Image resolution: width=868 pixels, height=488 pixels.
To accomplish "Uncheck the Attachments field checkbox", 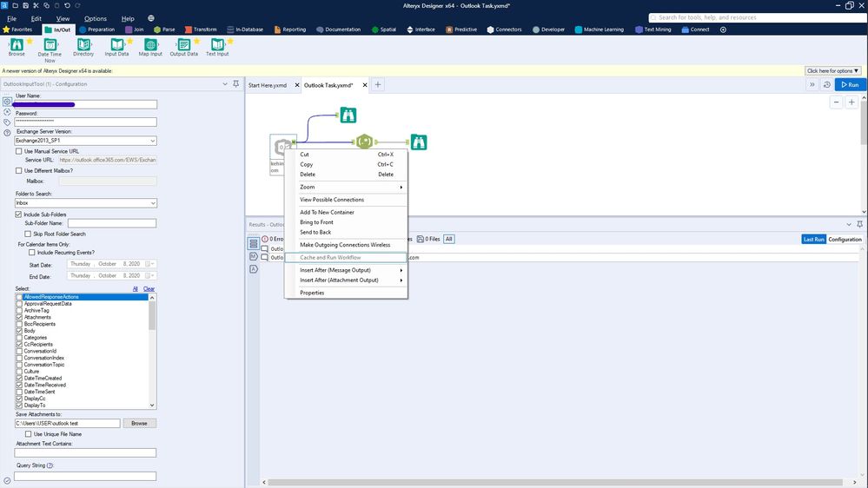I will [19, 317].
